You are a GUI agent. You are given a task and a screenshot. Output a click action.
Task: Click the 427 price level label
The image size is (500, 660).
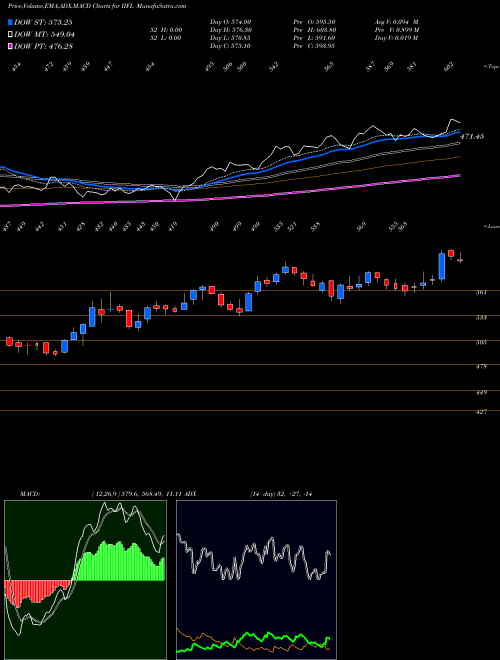click(x=481, y=412)
